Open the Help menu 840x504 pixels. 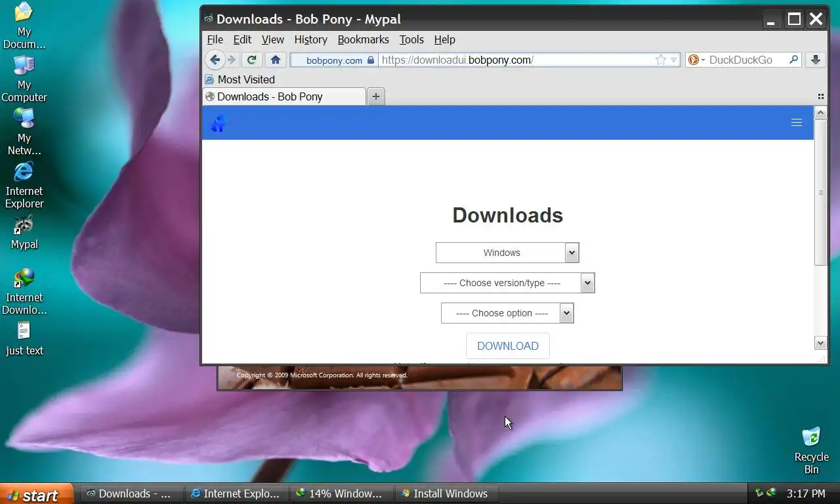pyautogui.click(x=444, y=39)
